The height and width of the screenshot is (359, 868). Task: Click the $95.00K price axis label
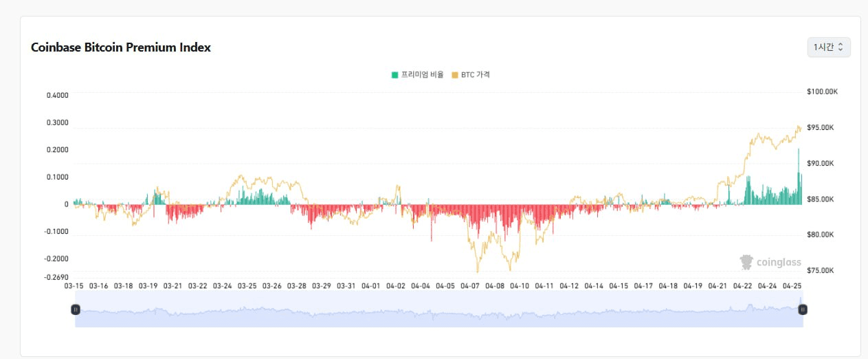tap(821, 127)
